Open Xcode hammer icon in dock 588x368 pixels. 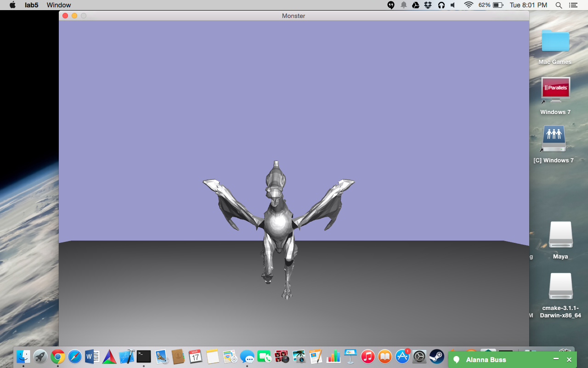126,356
